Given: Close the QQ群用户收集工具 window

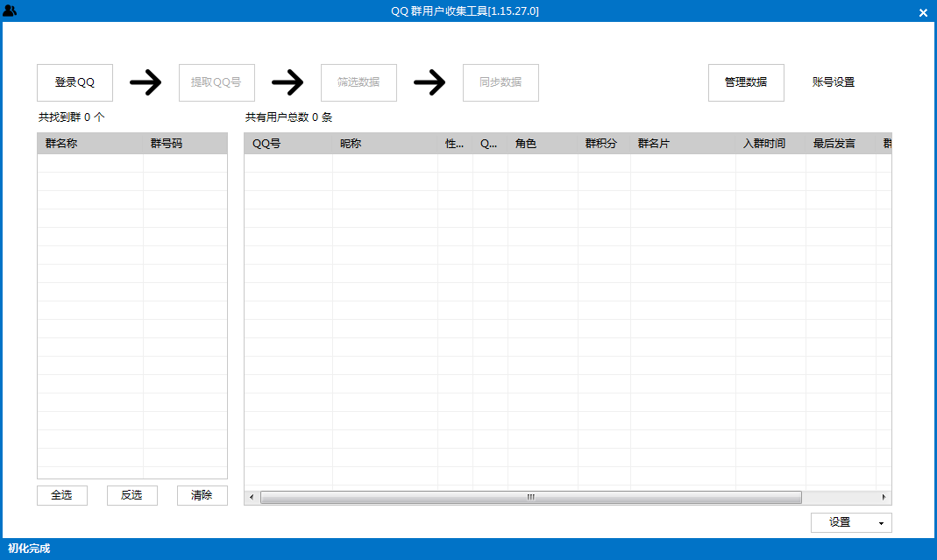Looking at the screenshot, I should (x=923, y=12).
